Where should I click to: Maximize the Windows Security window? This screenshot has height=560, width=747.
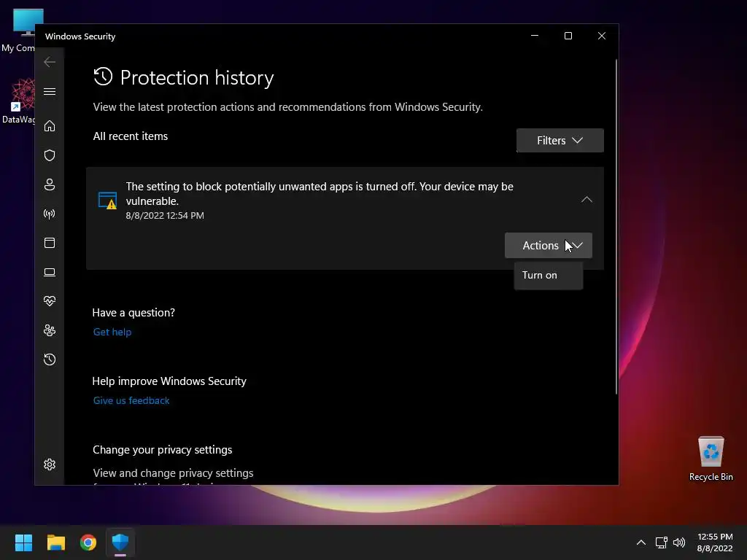click(568, 36)
